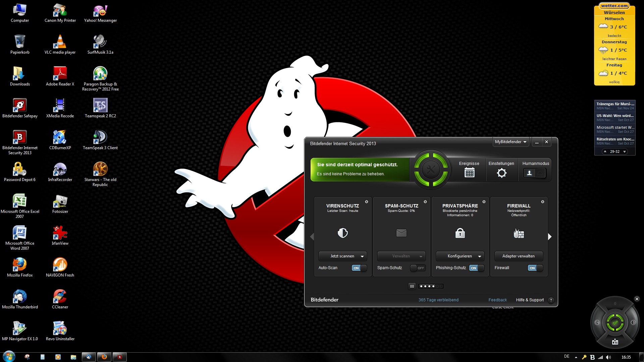Select TeamSpeak 3 Client desktop icon
Viewport: 644px width, 362px height.
[100, 140]
